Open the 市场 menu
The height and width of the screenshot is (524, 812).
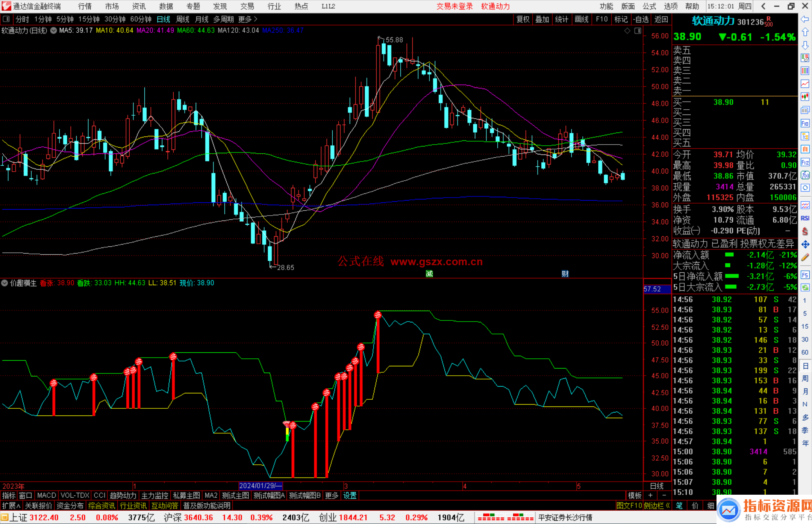(112, 6)
